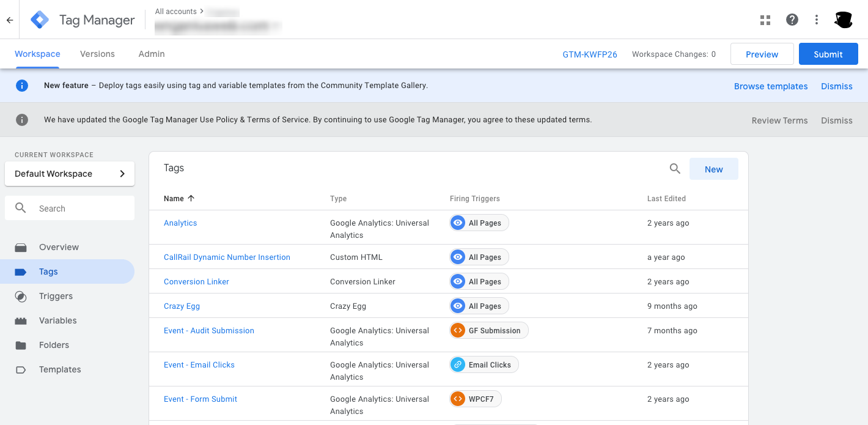This screenshot has height=425, width=868.
Task: Click the Folders icon in sidebar
Action: pyautogui.click(x=21, y=345)
